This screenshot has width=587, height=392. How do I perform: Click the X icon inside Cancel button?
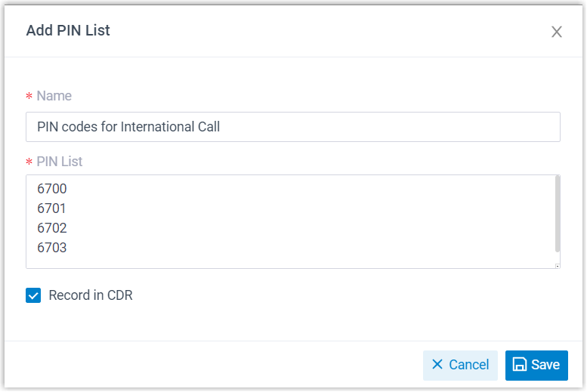[x=437, y=365]
